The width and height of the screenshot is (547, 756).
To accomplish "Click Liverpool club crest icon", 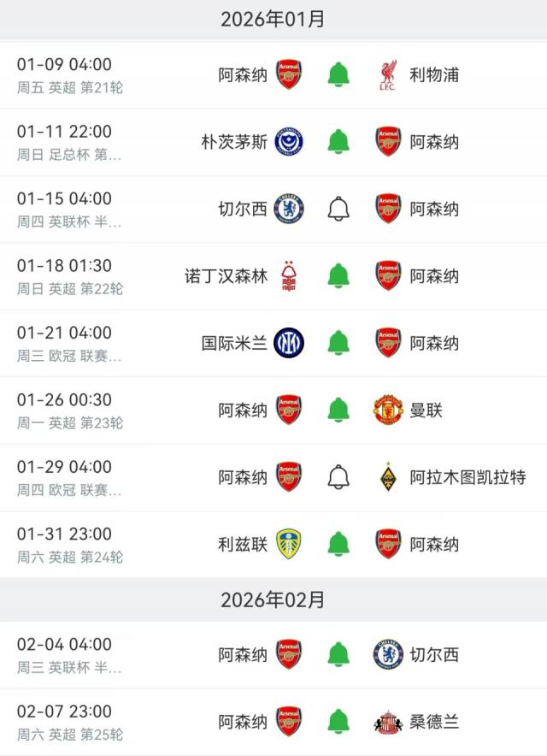I will pos(388,75).
